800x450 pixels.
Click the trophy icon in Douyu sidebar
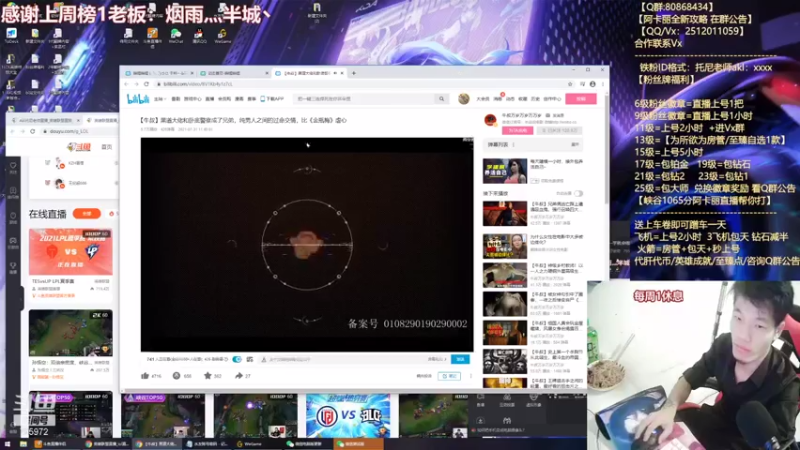point(13,265)
